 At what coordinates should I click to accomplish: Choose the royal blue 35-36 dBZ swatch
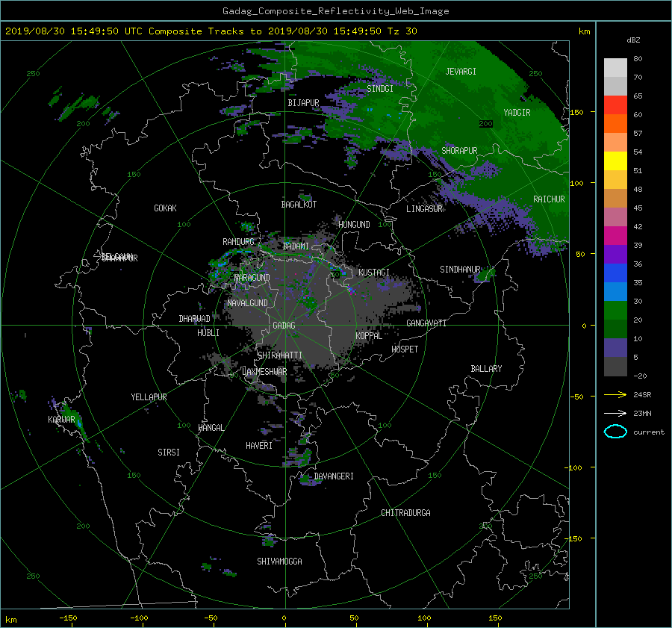point(615,273)
